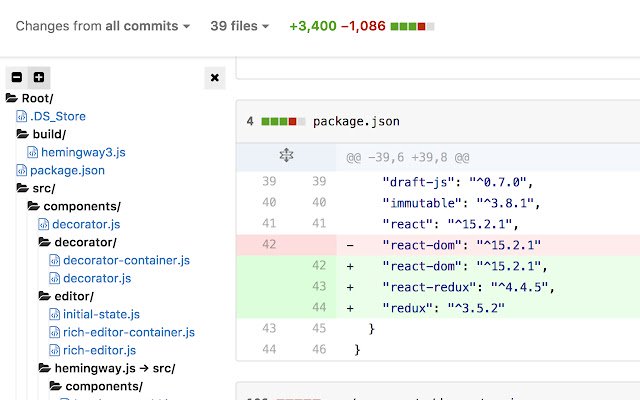Click the .DS_Store file icon
This screenshot has width=640, height=400.
click(x=22, y=116)
